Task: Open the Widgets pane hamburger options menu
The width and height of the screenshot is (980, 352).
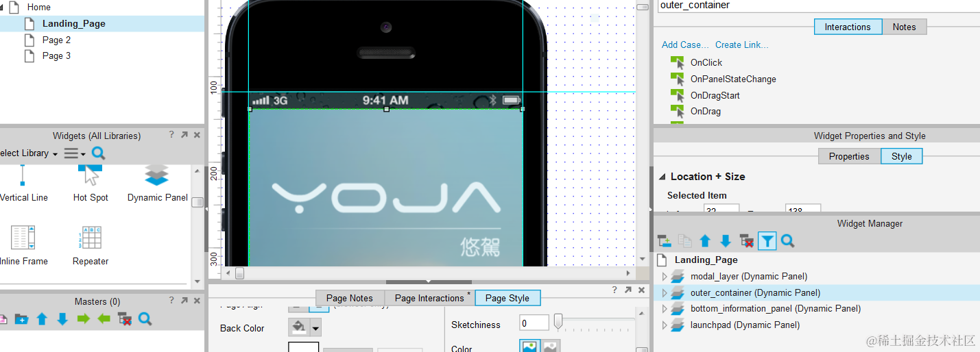Action: point(74,153)
